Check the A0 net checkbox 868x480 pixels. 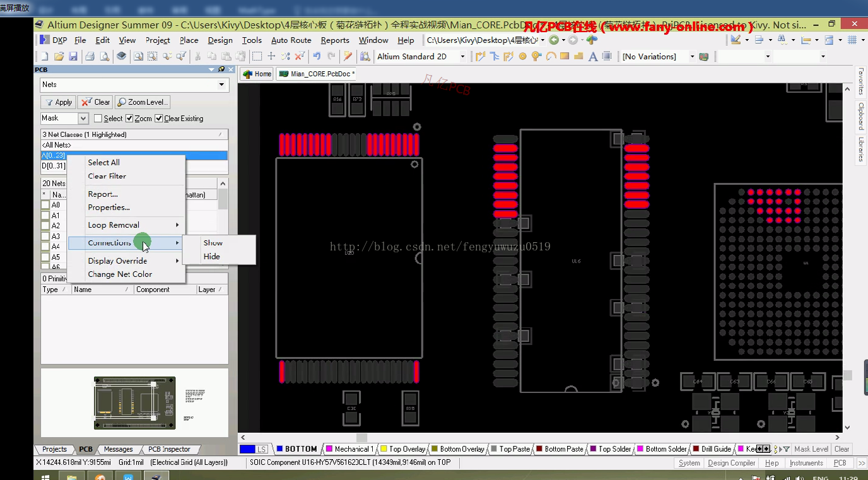45,205
